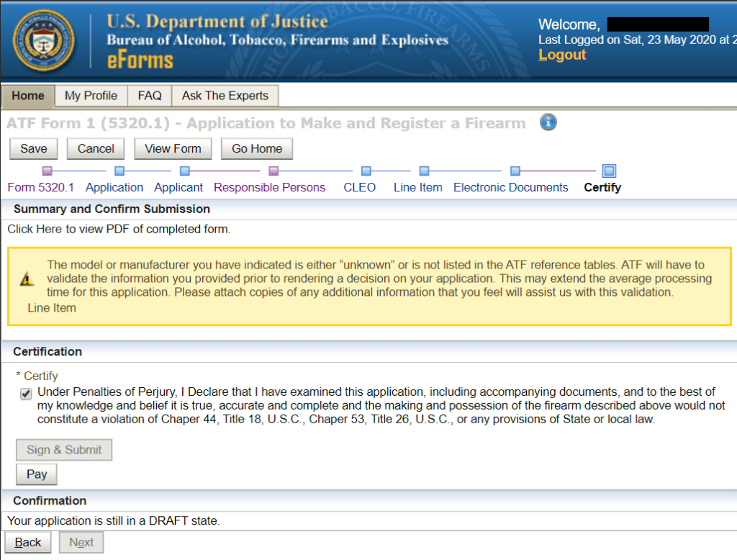The image size is (737, 560).
Task: Open the Responsible Persons step
Action: click(269, 188)
